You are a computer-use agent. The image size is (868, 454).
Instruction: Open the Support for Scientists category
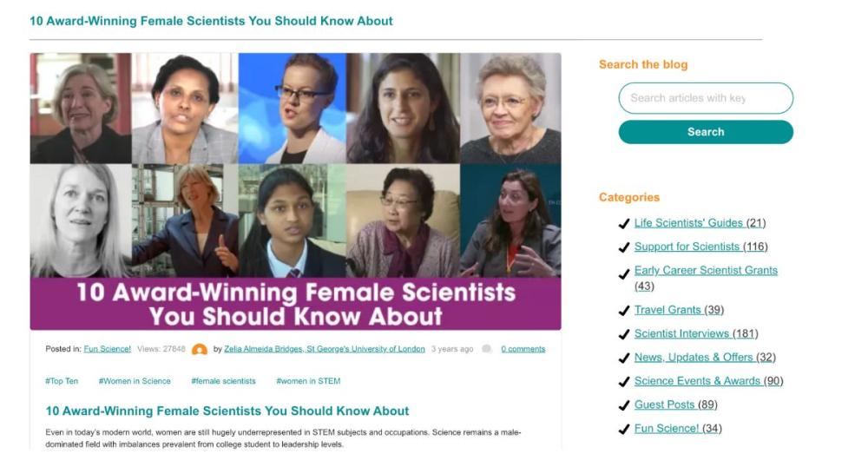click(x=687, y=247)
